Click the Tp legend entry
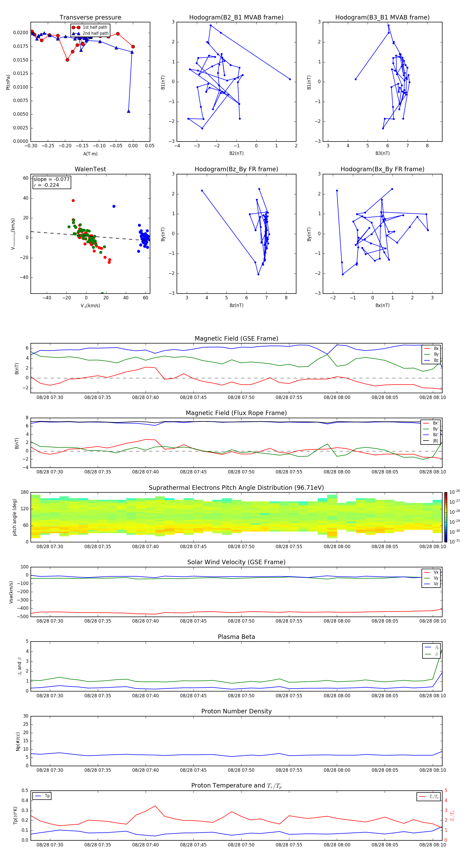The height and width of the screenshot is (868, 473). 42,796
